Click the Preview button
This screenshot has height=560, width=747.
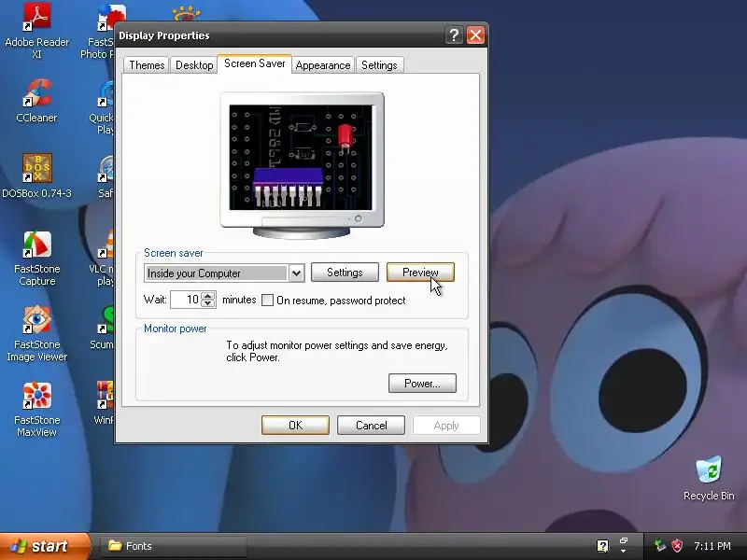pyautogui.click(x=420, y=273)
